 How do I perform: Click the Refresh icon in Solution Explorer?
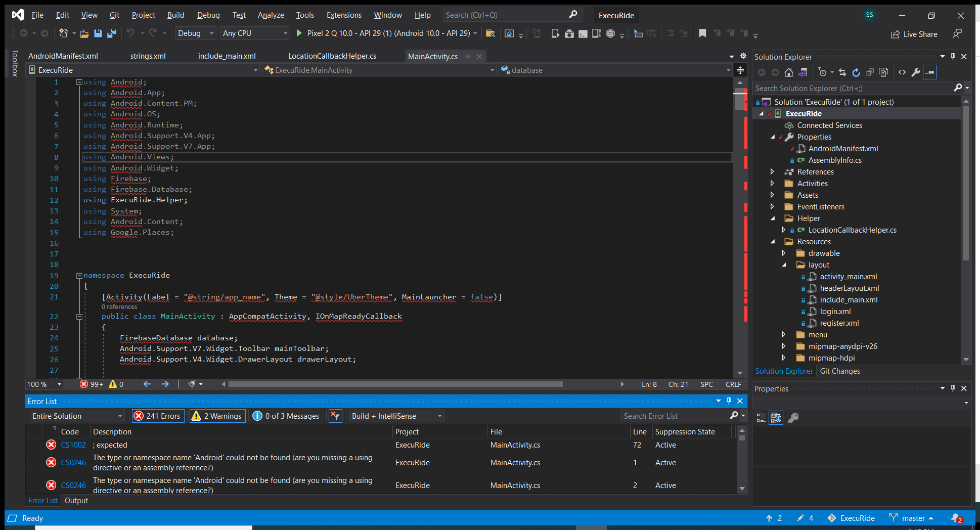[856, 72]
